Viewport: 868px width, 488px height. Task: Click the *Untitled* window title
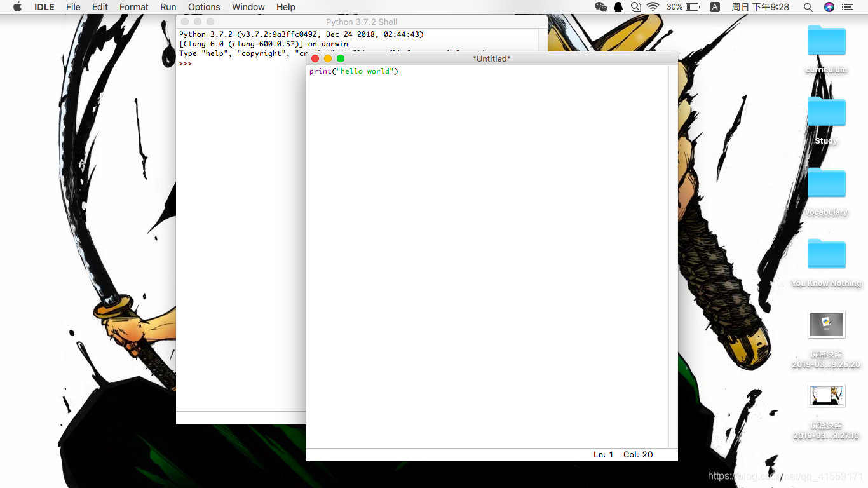coord(492,58)
